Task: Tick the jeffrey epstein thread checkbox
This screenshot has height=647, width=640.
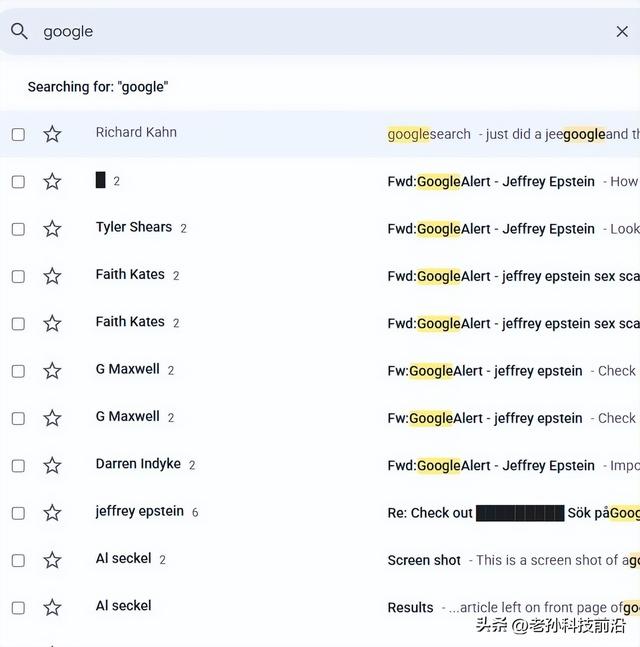Action: tap(18, 514)
